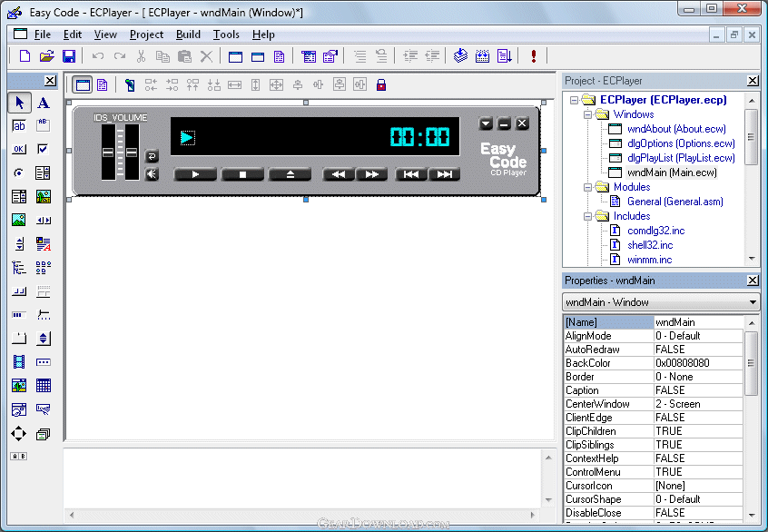Select the OK button control tool

coord(19,149)
